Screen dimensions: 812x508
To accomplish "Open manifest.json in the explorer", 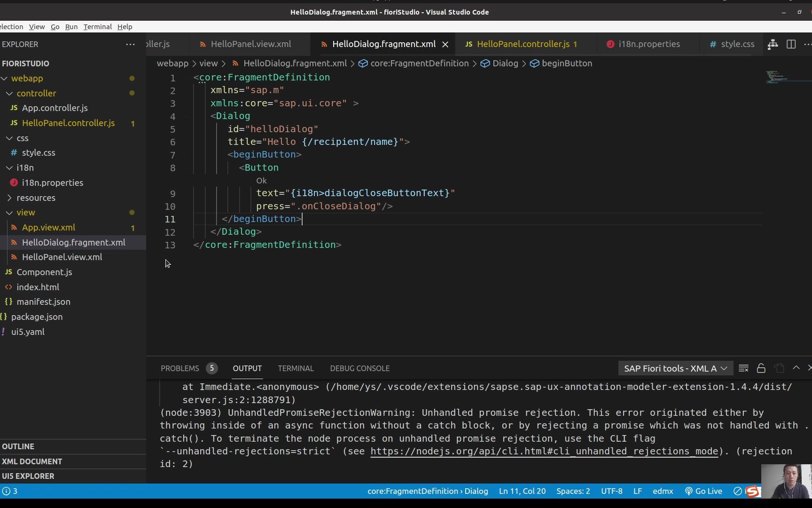I will pos(43,302).
